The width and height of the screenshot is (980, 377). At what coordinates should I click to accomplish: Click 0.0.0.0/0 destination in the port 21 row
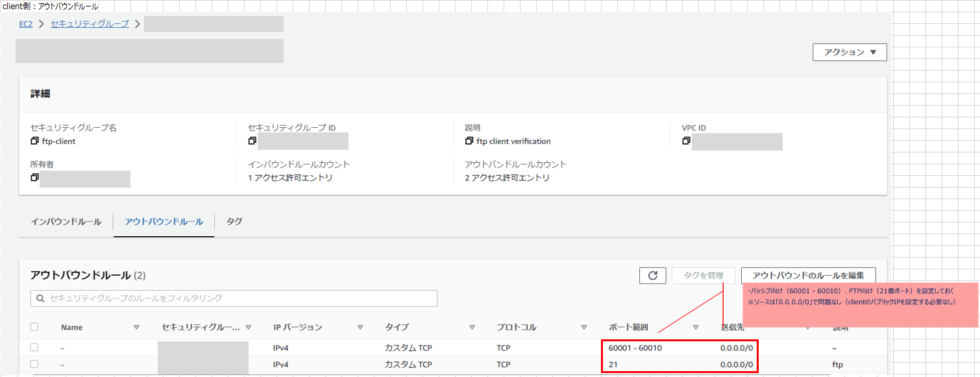[737, 365]
